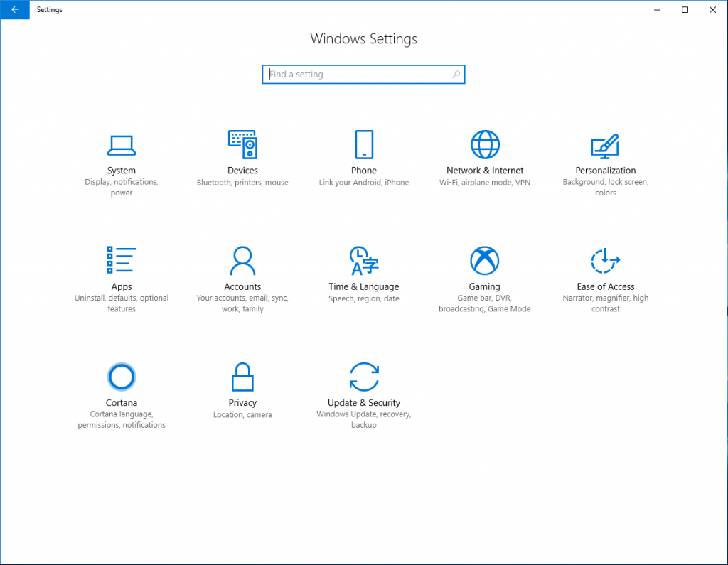
Task: Select the Gaming Xbox icon
Action: [x=485, y=260]
